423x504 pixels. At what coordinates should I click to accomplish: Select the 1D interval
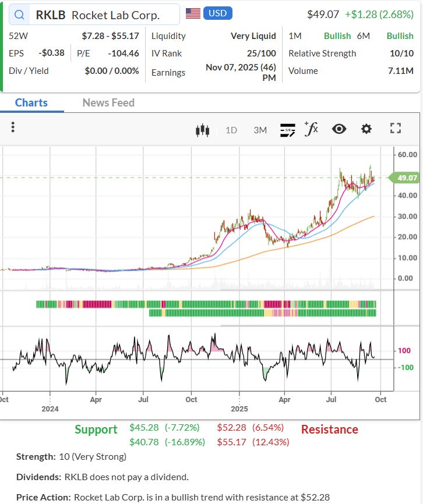point(231,130)
